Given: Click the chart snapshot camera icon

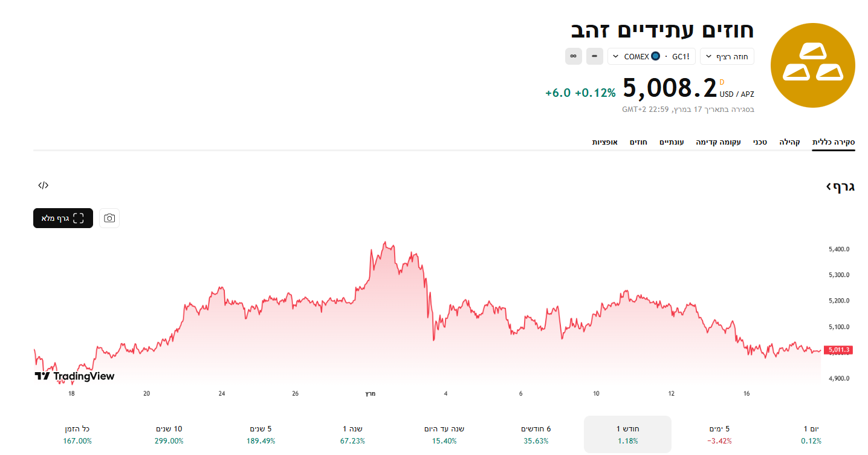Looking at the screenshot, I should click(109, 218).
